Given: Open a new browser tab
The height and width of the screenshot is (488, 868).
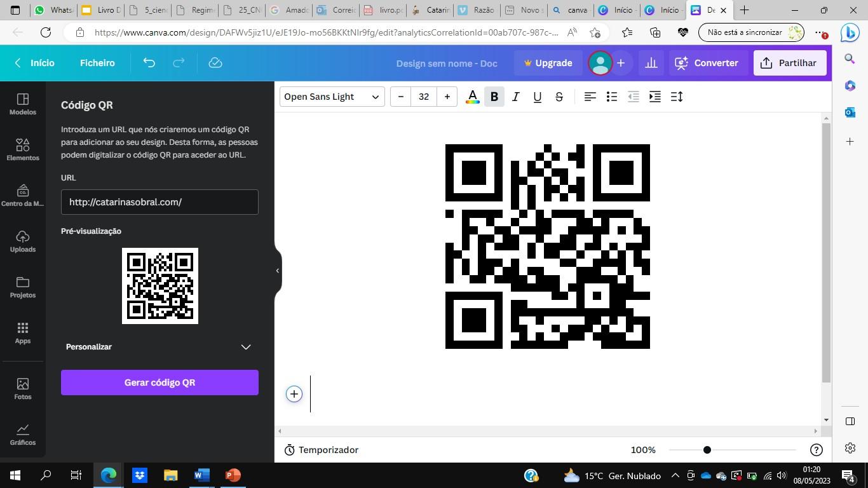Looking at the screenshot, I should (x=744, y=10).
